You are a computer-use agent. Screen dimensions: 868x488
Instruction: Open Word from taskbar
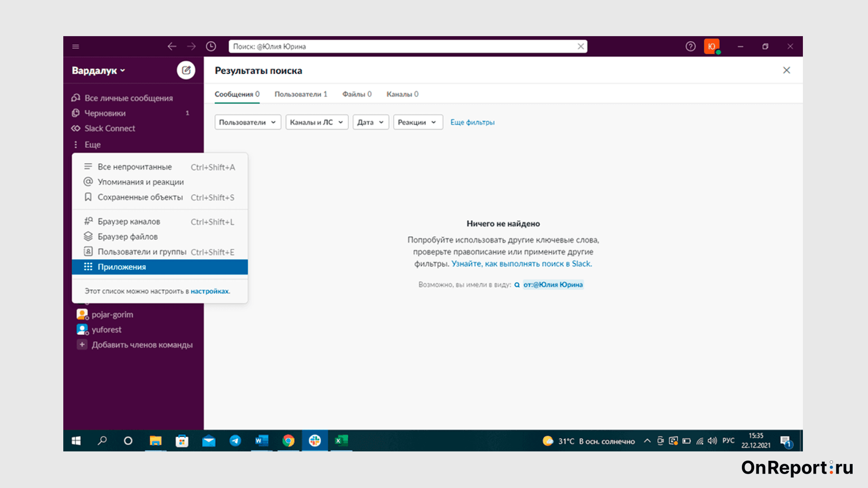[x=262, y=441]
